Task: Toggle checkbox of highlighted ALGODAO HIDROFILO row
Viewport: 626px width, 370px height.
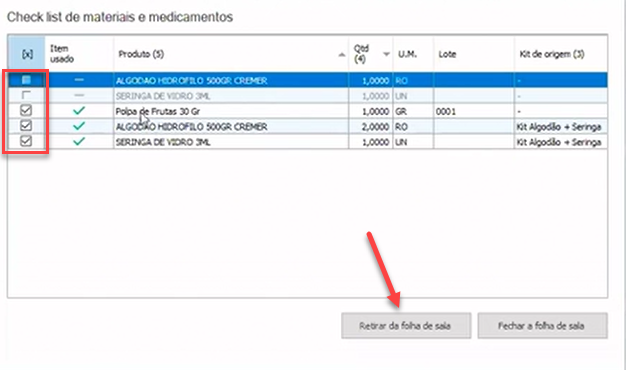Action: pyautogui.click(x=26, y=80)
